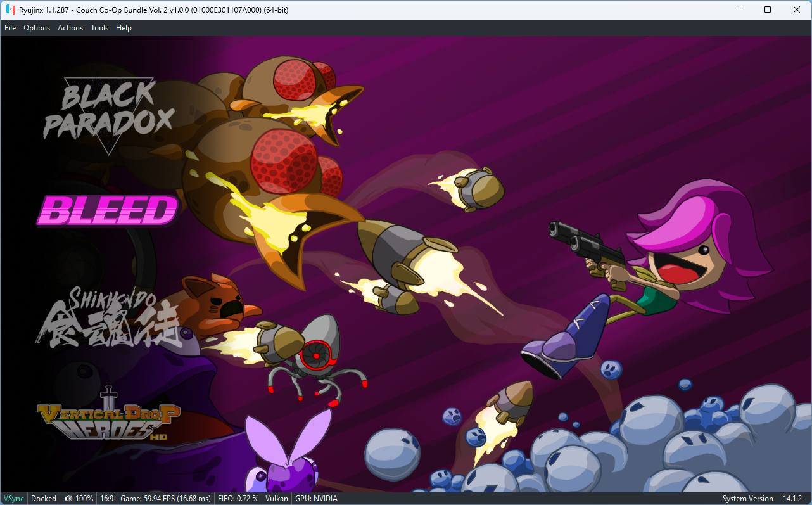Toggle Docked mode in the status bar

coord(44,499)
